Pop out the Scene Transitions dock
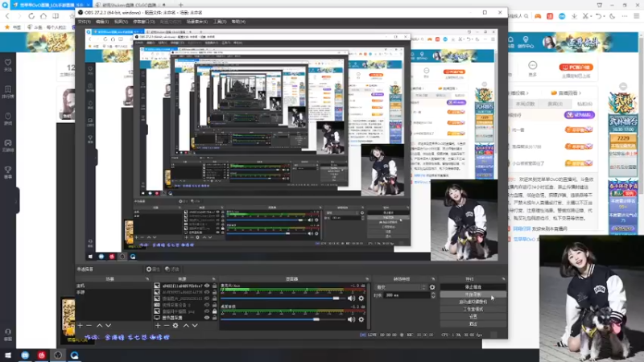Viewport: 644px width, 362px height. (433, 279)
